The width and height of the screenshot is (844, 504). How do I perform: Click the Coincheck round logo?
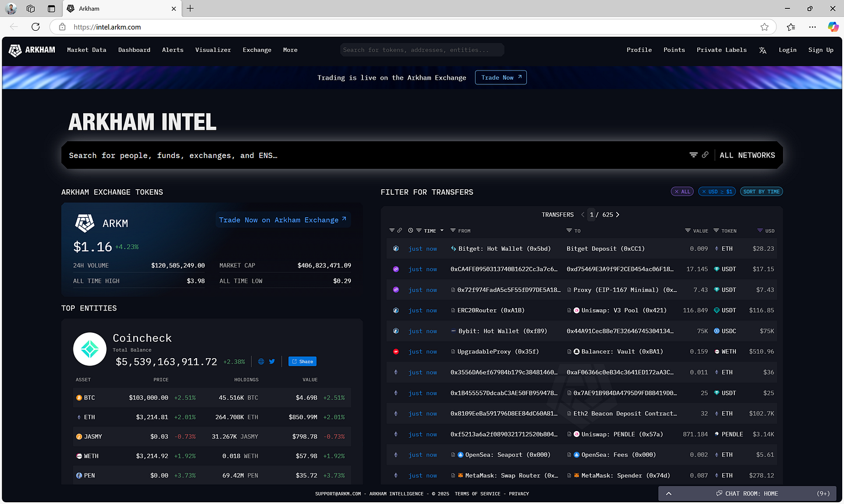click(90, 349)
